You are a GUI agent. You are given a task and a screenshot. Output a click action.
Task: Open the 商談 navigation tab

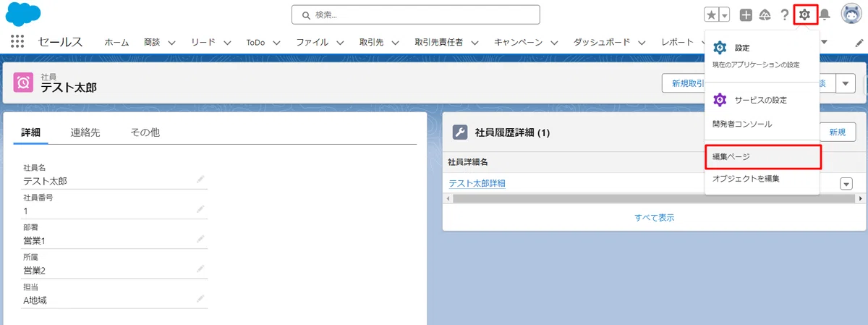[153, 43]
